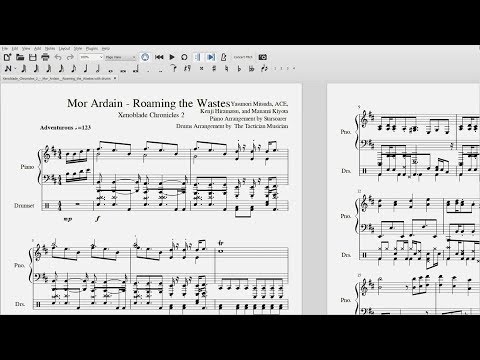Viewport: 480px width, 360px height.
Task: Flip stem direction of selected notes
Action: click(x=264, y=69)
